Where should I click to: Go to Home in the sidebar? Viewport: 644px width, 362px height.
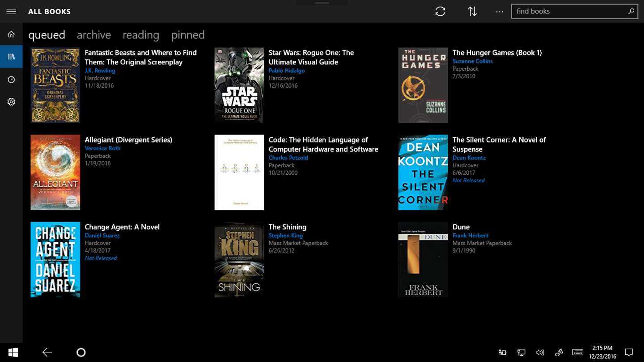pyautogui.click(x=11, y=34)
